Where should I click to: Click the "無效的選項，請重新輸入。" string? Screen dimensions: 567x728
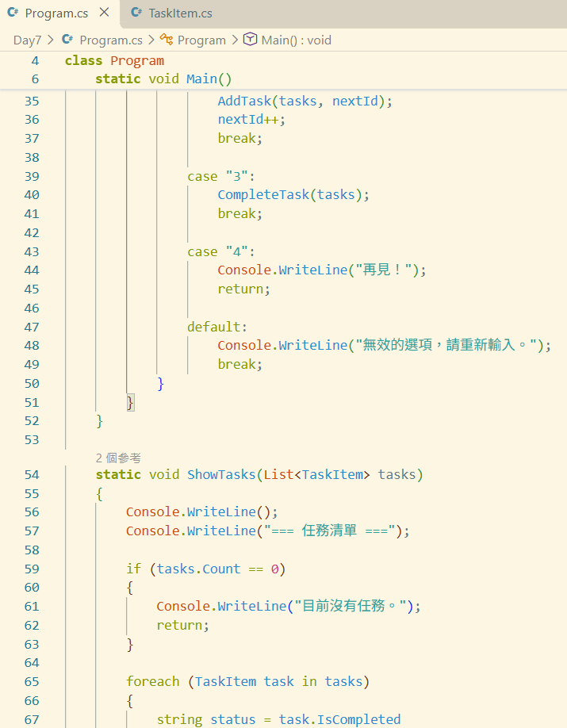click(x=446, y=346)
